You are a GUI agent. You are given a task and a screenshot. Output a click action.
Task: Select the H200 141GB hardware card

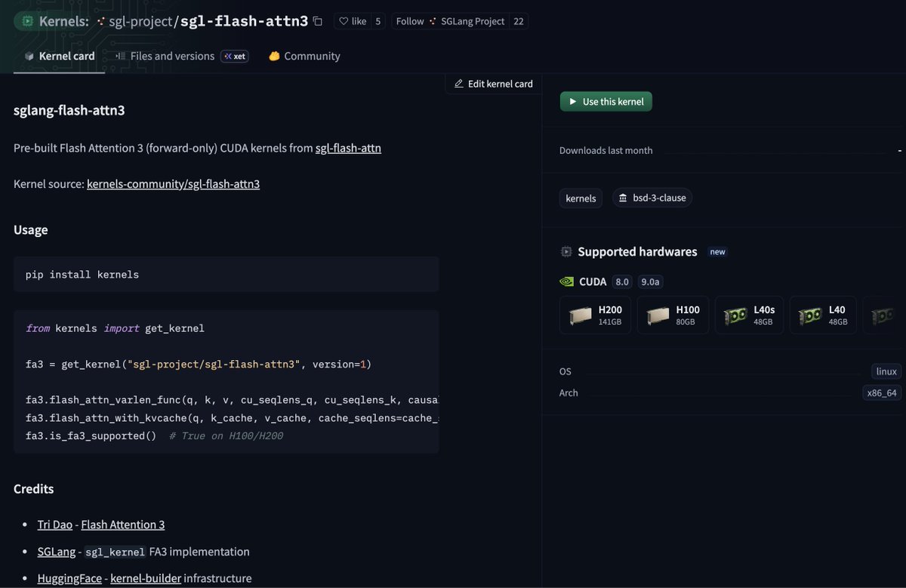tap(595, 315)
